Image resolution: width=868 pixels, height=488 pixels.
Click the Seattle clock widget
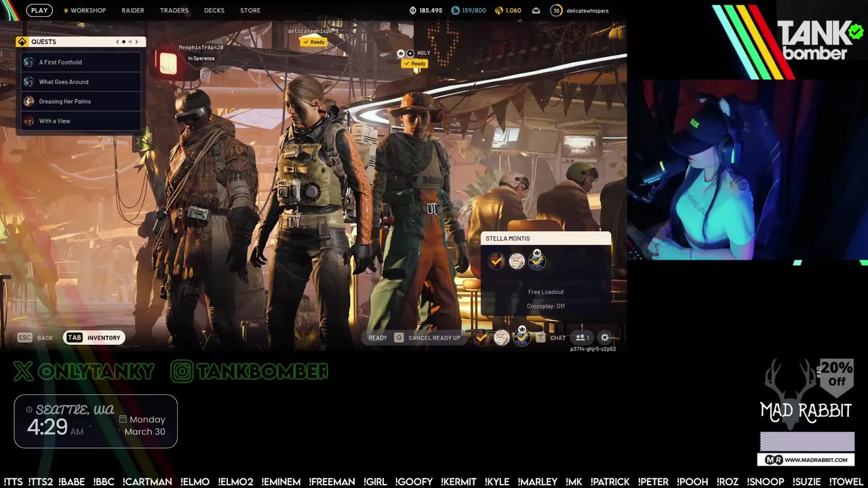coord(96,421)
